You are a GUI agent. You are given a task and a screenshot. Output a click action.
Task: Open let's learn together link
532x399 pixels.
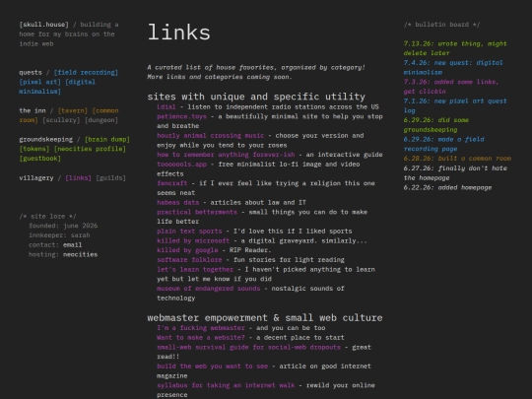point(195,269)
